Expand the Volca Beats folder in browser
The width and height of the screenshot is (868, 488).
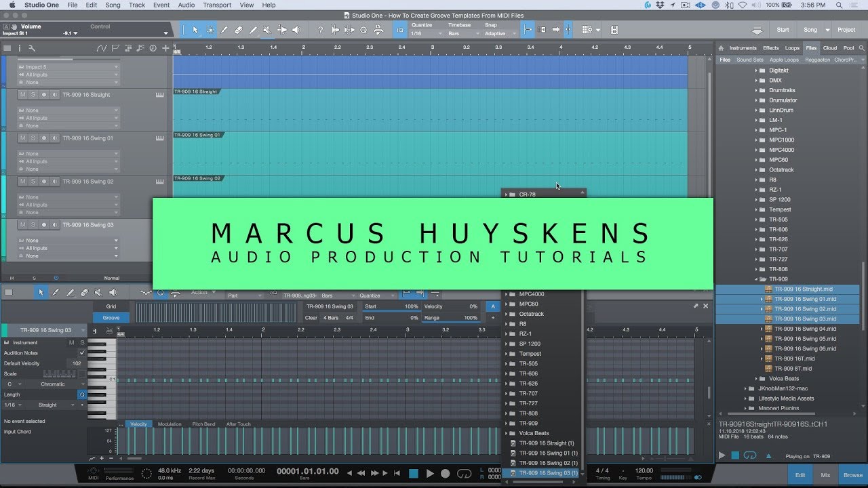(x=756, y=379)
